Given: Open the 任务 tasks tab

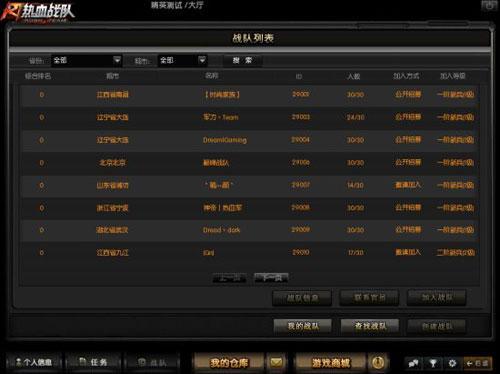Looking at the screenshot, I should [94, 362].
